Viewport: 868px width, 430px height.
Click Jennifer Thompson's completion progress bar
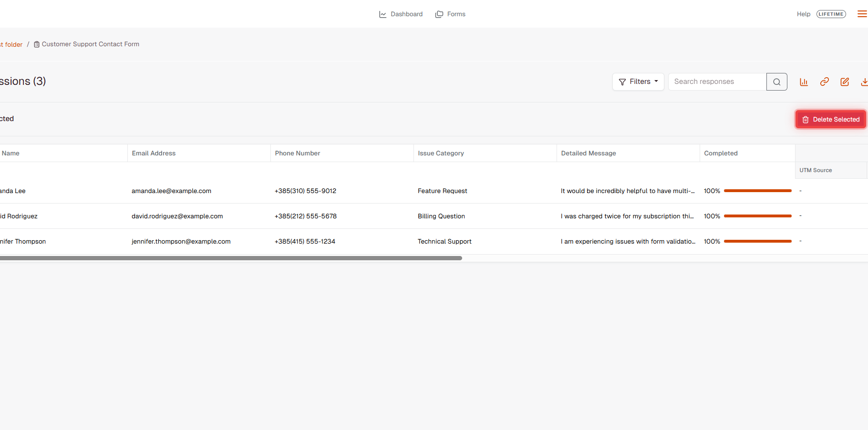[x=758, y=241]
